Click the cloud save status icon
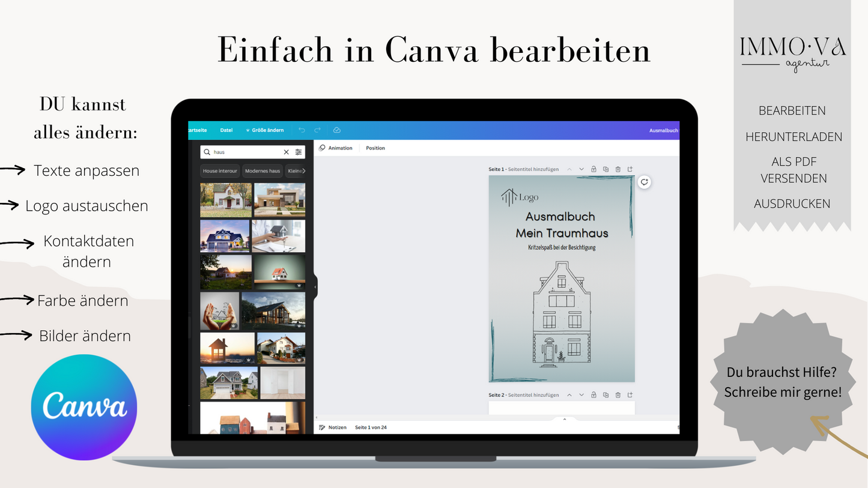 tap(337, 130)
